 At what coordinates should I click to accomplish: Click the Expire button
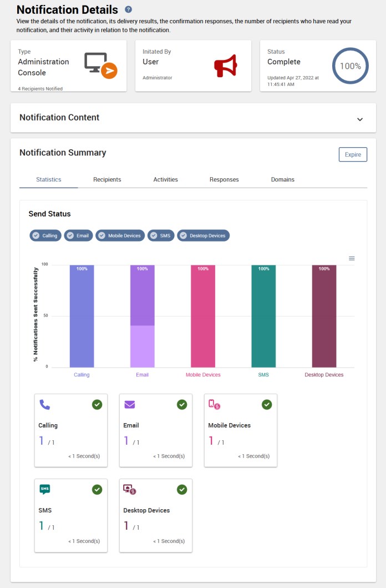pos(353,154)
